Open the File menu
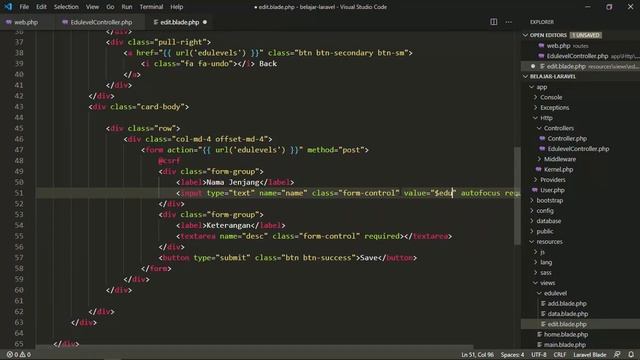640x360 pixels. pyautogui.click(x=24, y=7)
